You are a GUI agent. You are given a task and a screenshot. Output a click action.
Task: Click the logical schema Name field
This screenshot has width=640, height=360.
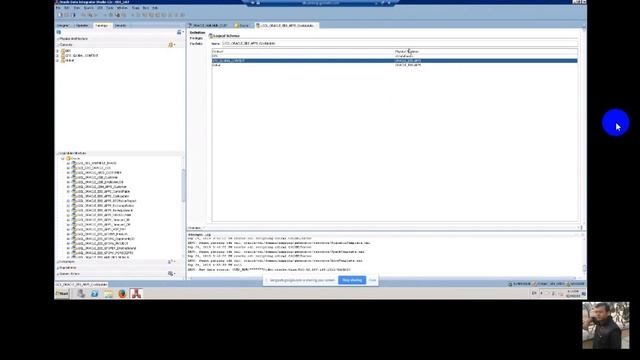[x=400, y=43]
